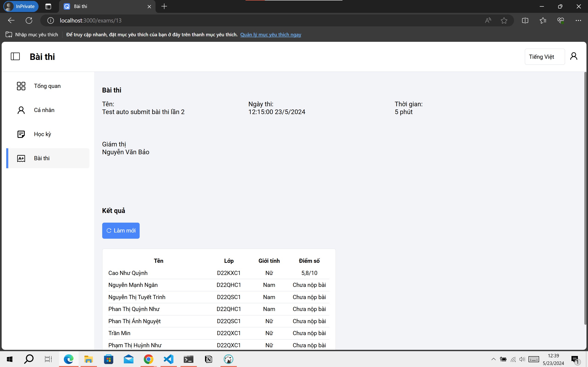The height and width of the screenshot is (367, 588).
Task: Open tab actions menu button
Action: tap(48, 7)
